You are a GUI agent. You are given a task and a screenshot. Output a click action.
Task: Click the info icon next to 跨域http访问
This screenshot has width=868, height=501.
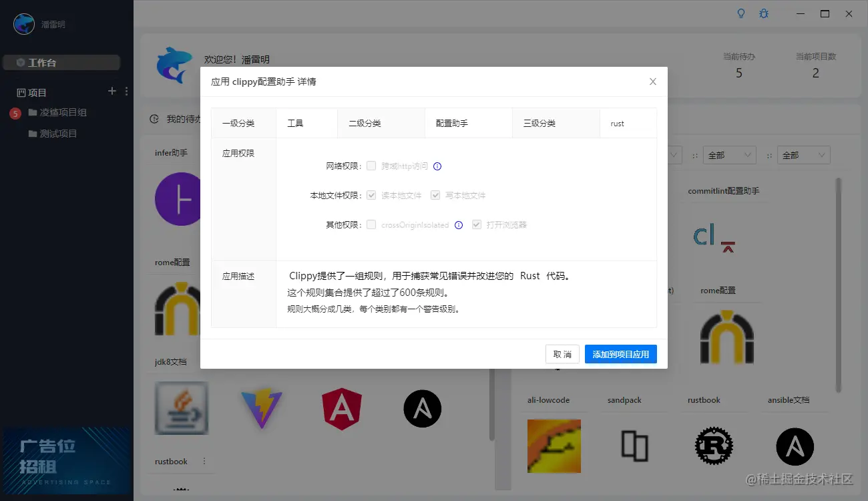(x=438, y=166)
